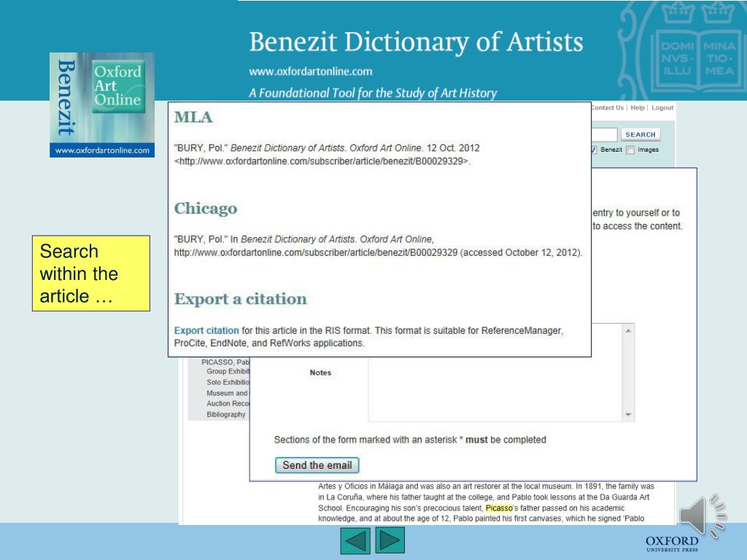The width and height of the screenshot is (747, 560).
Task: Play the audio speaker icon
Action: pos(703,516)
